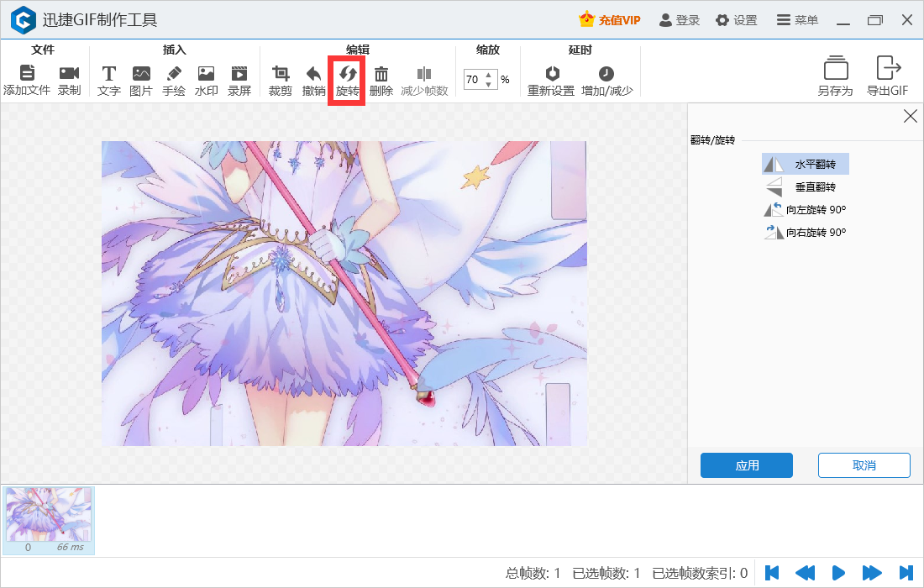Open 设置 settings
This screenshot has height=588, width=924.
(737, 20)
